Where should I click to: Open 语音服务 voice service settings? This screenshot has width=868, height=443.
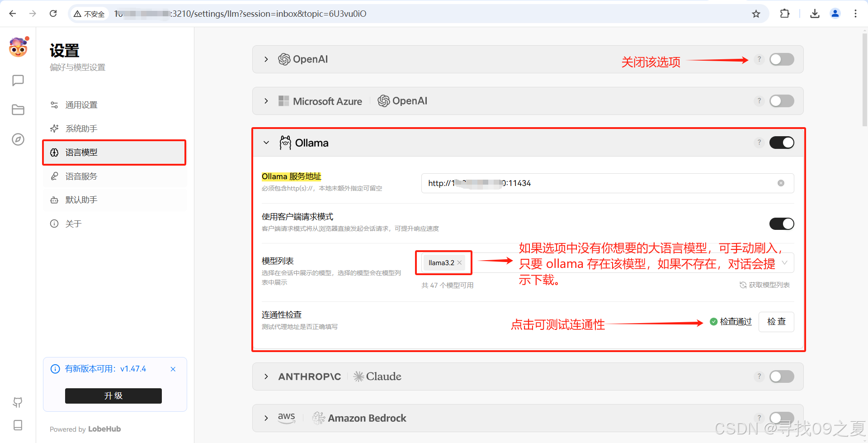(115, 176)
